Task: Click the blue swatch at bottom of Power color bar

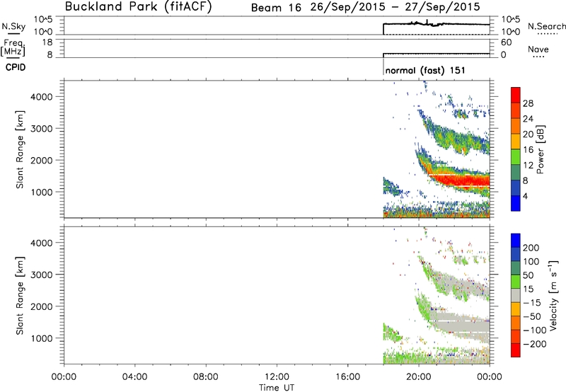Action: click(x=516, y=203)
